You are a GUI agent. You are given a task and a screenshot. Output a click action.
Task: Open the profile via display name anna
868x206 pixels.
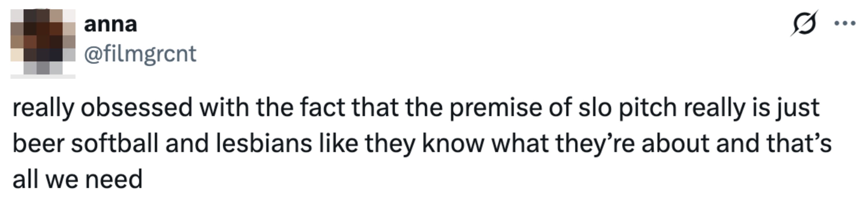pyautogui.click(x=110, y=25)
